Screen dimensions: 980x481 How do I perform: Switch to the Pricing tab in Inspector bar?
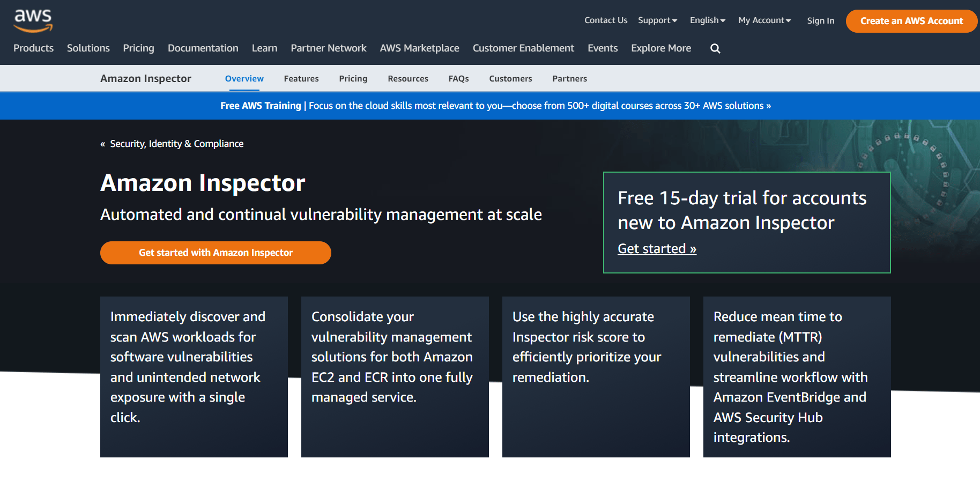pyautogui.click(x=353, y=79)
